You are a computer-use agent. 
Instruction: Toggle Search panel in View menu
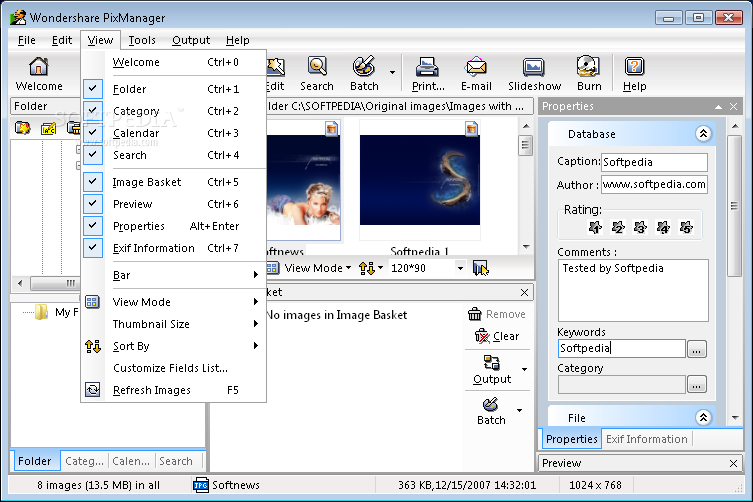(x=93, y=155)
